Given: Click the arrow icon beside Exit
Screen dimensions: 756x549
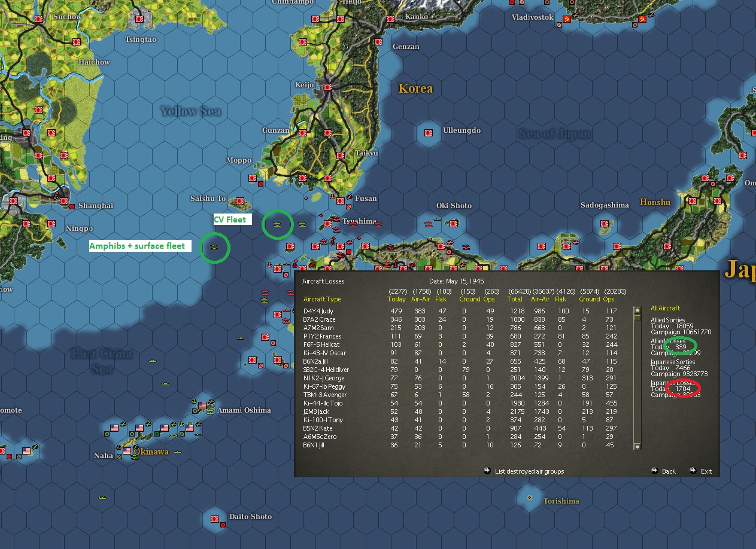Looking at the screenshot, I should point(693,471).
